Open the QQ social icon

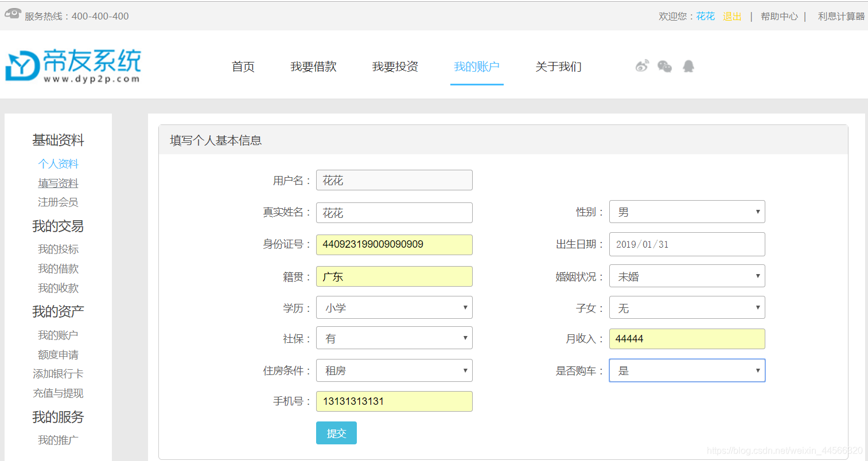688,67
